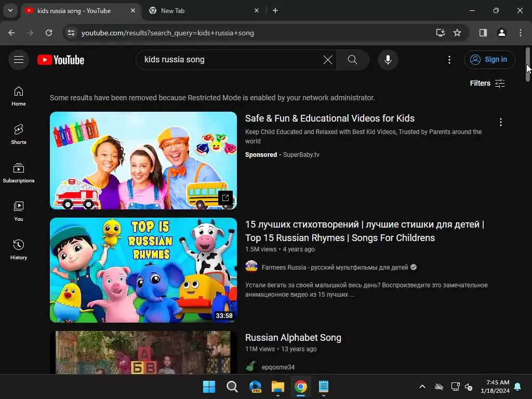The height and width of the screenshot is (399, 532).
Task: Open the Farmees Russia channel avatar
Action: (x=251, y=267)
